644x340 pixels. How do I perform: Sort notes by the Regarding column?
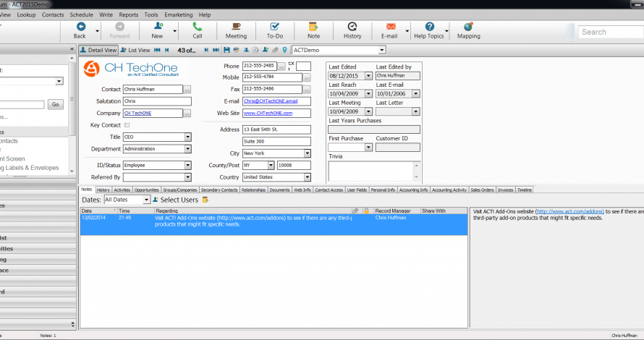click(253, 211)
